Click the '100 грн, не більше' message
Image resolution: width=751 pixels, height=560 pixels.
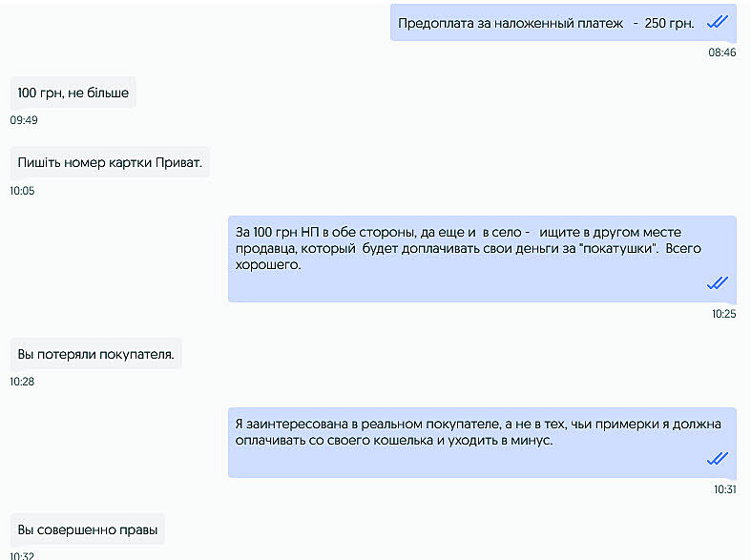tap(73, 93)
